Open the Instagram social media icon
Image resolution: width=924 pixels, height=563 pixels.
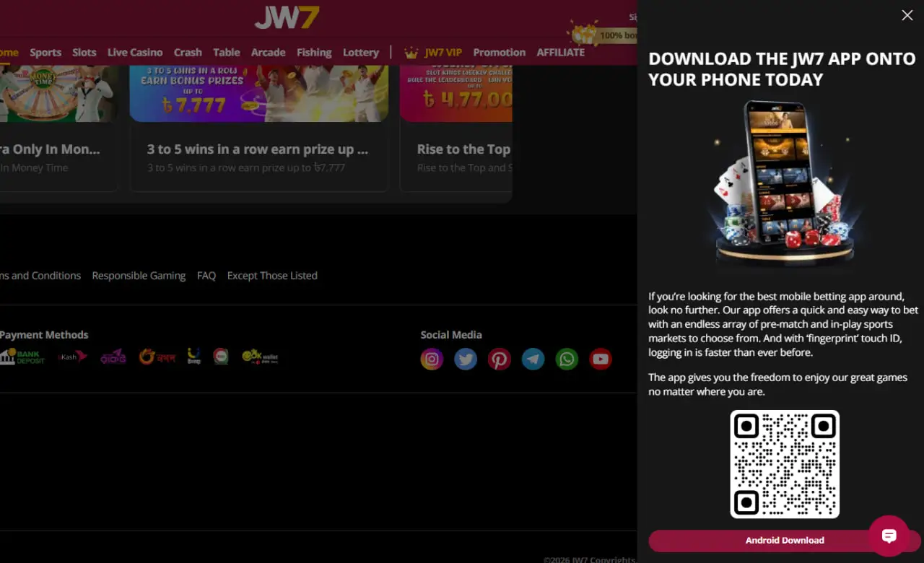pos(432,359)
